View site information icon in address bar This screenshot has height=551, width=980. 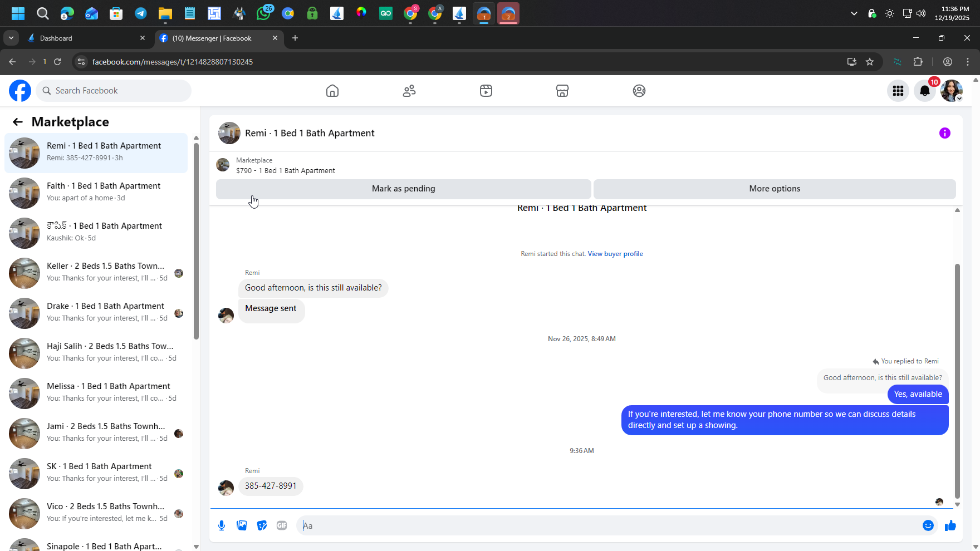pos(81,62)
